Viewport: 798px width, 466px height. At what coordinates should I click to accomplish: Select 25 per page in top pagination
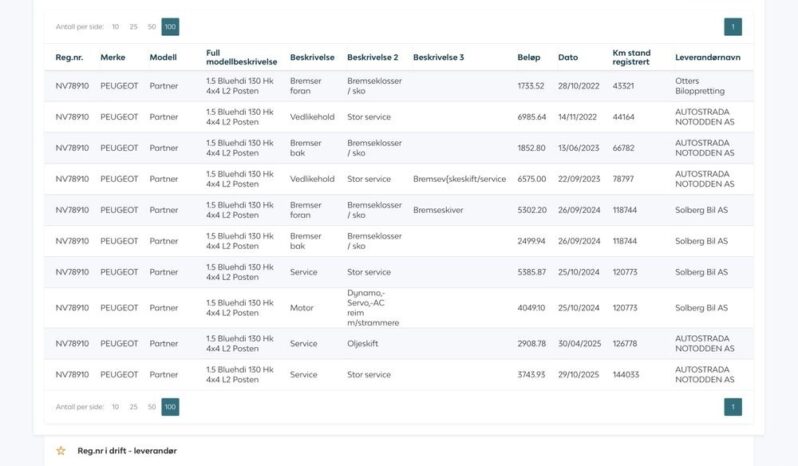(133, 27)
